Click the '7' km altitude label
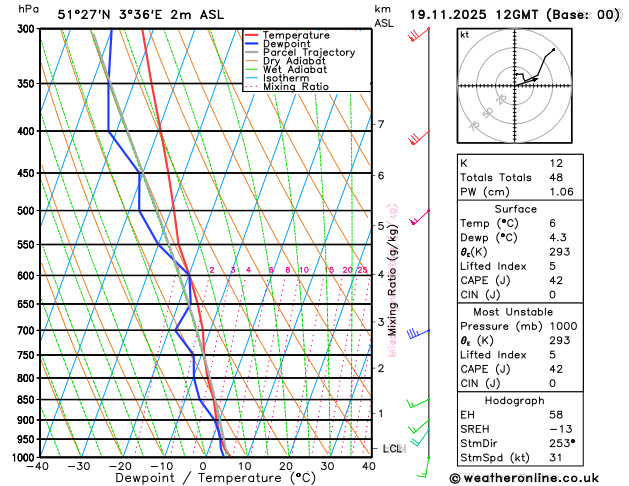The width and height of the screenshot is (629, 486). coord(381,124)
